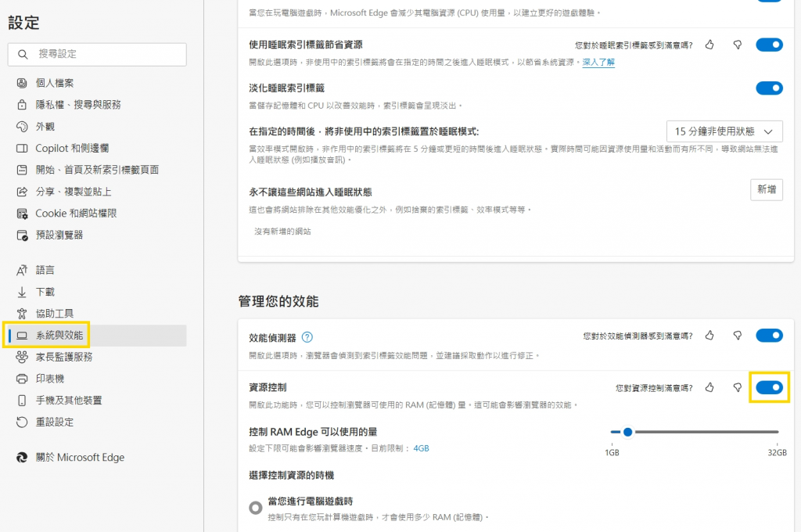Click the 家長監護服務 family icon

22,357
